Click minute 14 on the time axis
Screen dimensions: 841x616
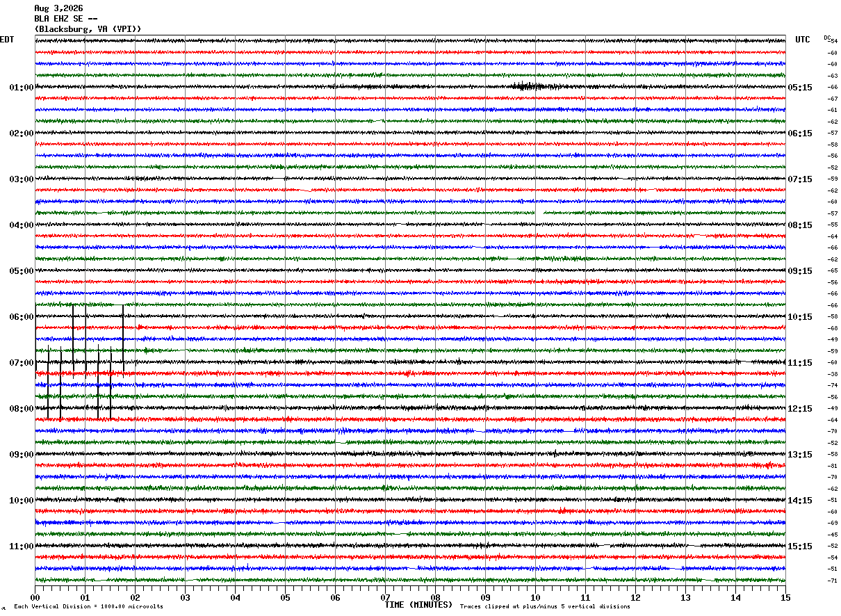[735, 597]
